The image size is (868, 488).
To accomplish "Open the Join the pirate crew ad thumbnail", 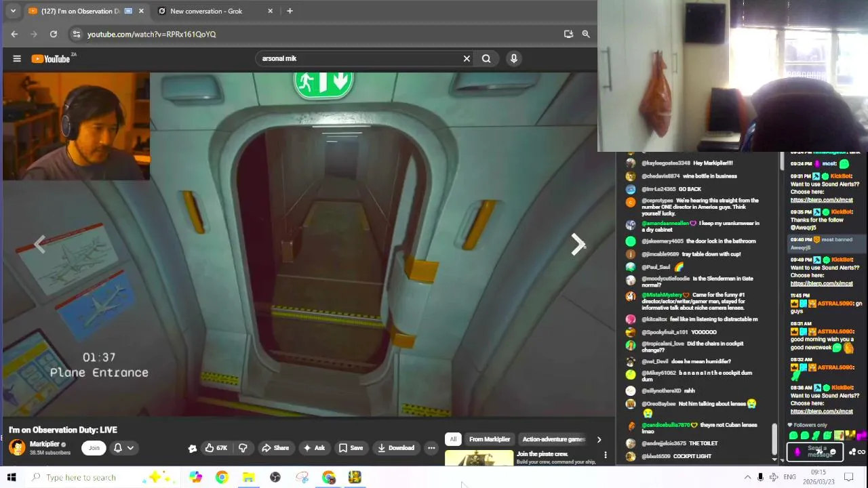I will pos(479,458).
